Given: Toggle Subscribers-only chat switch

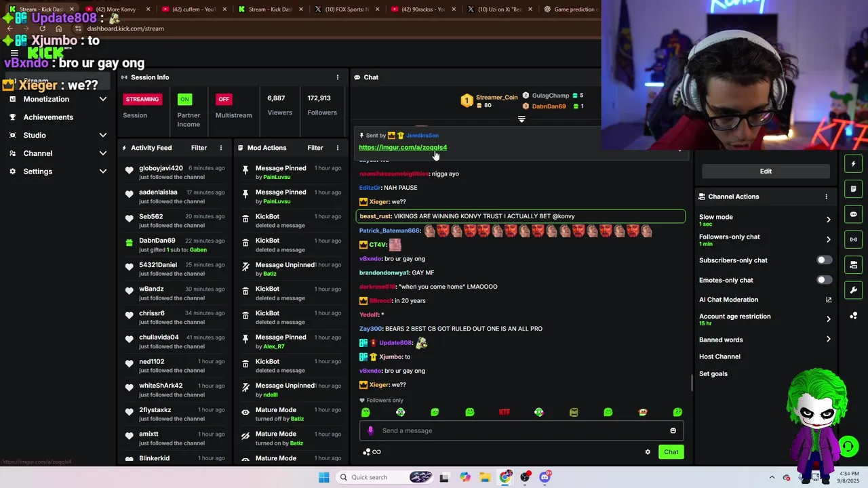Looking at the screenshot, I should click(824, 260).
